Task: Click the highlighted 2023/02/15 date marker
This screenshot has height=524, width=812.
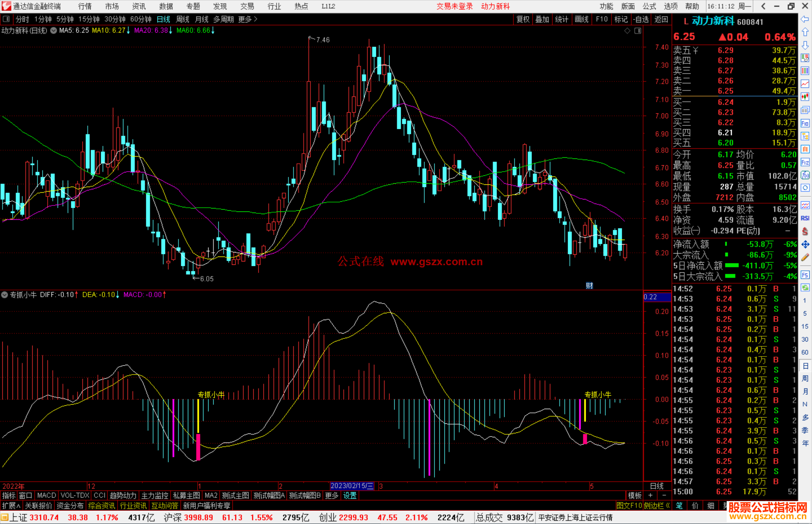Action: [x=352, y=486]
